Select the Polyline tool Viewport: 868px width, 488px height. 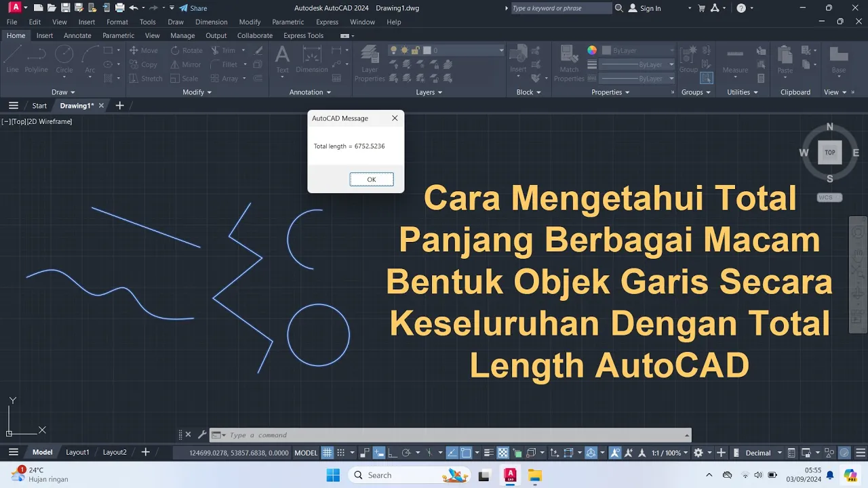37,59
